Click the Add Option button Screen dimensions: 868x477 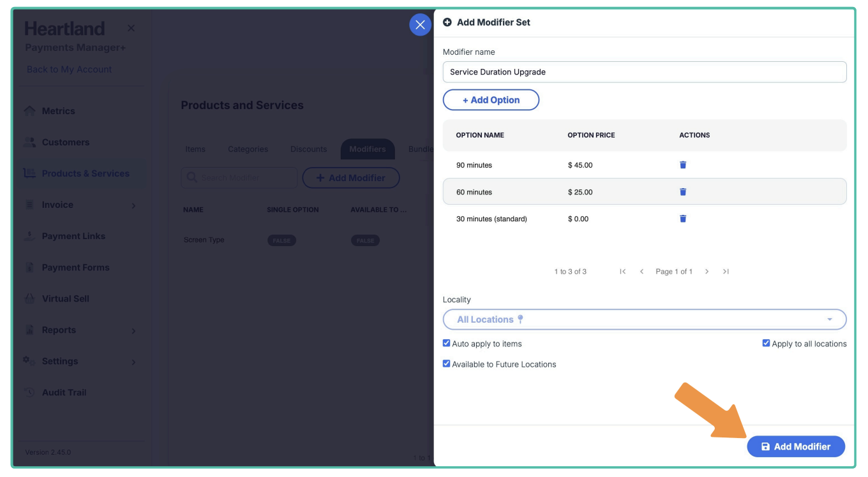click(491, 100)
